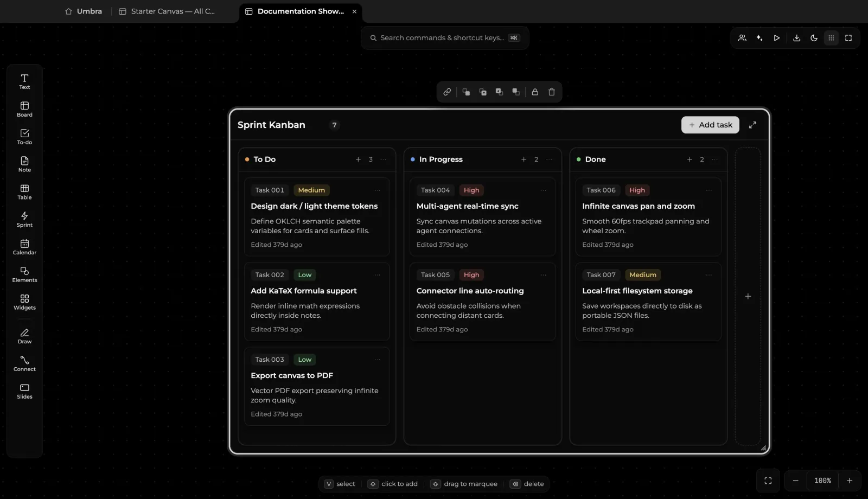Open Task 005 card options menu
This screenshot has width=868, height=499.
tap(543, 275)
